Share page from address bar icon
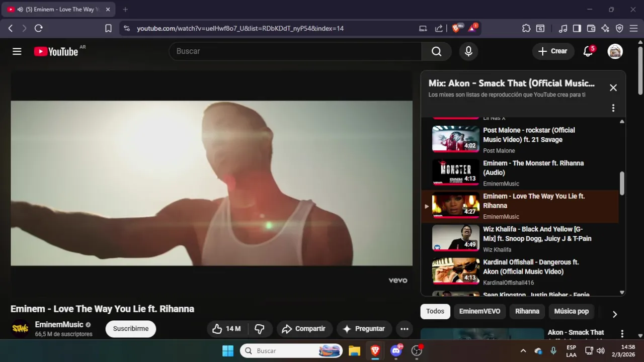 click(x=439, y=29)
